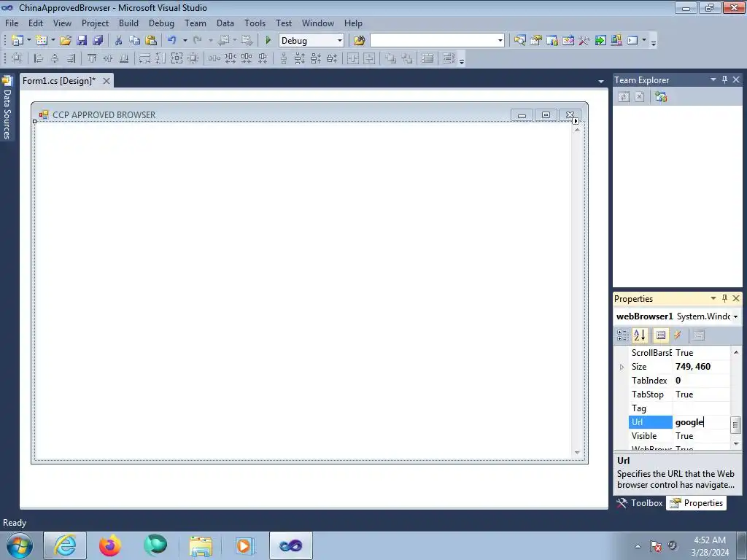Click the Align Tops layout icon

91,58
